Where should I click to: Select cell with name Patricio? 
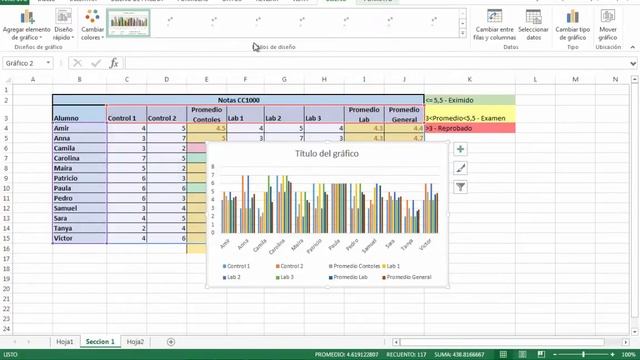click(80, 178)
